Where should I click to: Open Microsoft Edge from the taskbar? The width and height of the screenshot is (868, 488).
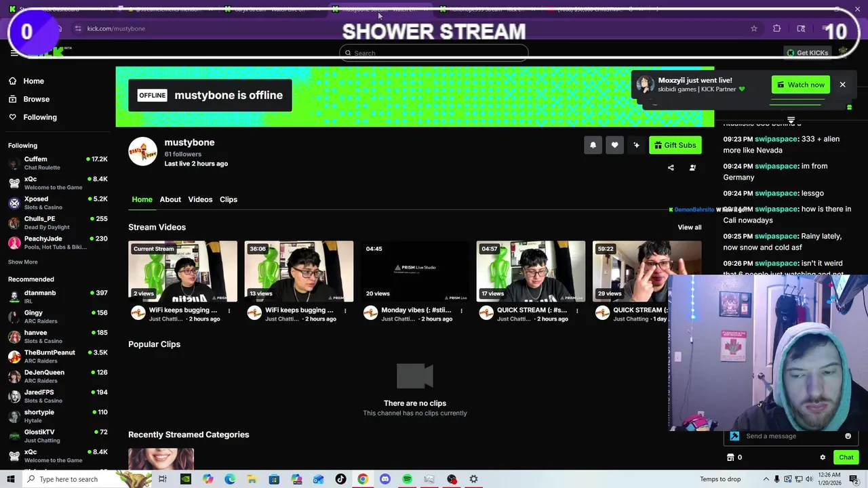tap(230, 479)
